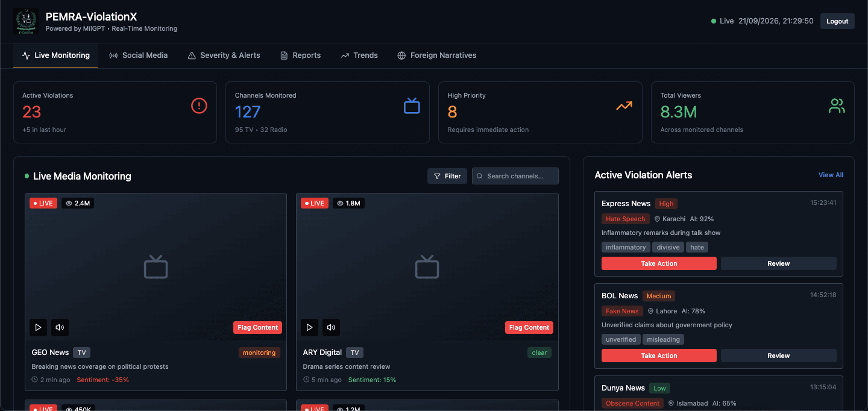Click the Total Viewers people icon
Viewport: 868px width, 411px height.
[837, 106]
